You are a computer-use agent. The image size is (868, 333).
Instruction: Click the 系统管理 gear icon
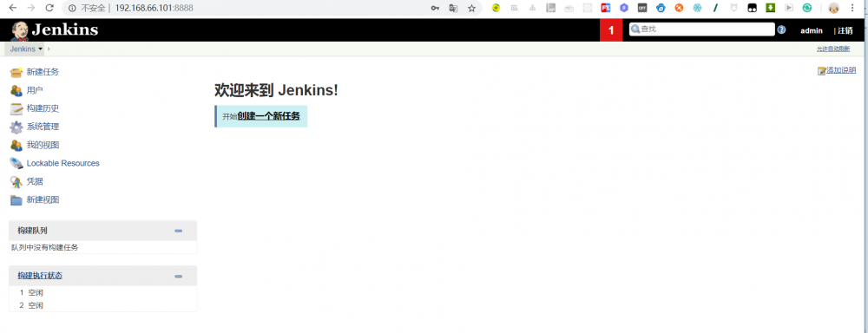pyautogui.click(x=16, y=127)
